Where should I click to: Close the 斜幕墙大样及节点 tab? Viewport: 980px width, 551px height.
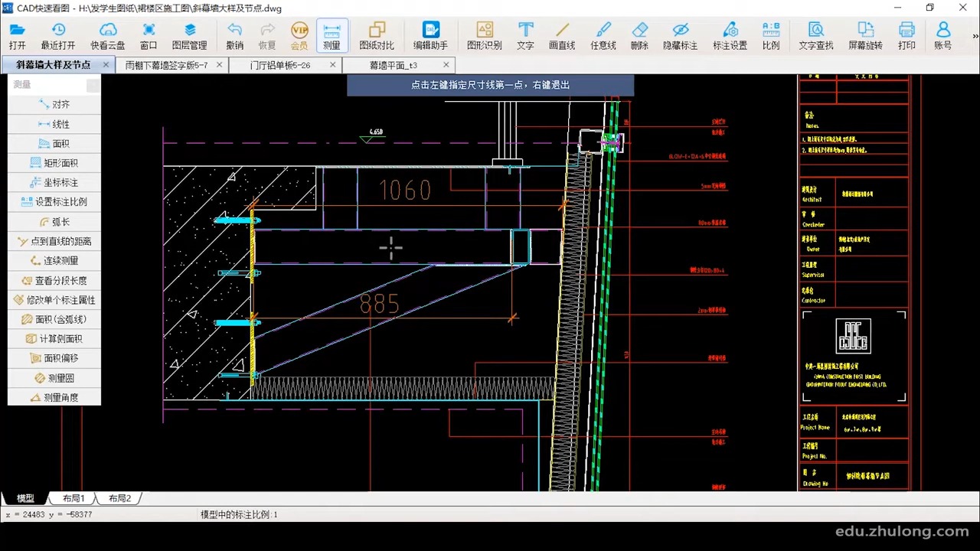tap(106, 65)
